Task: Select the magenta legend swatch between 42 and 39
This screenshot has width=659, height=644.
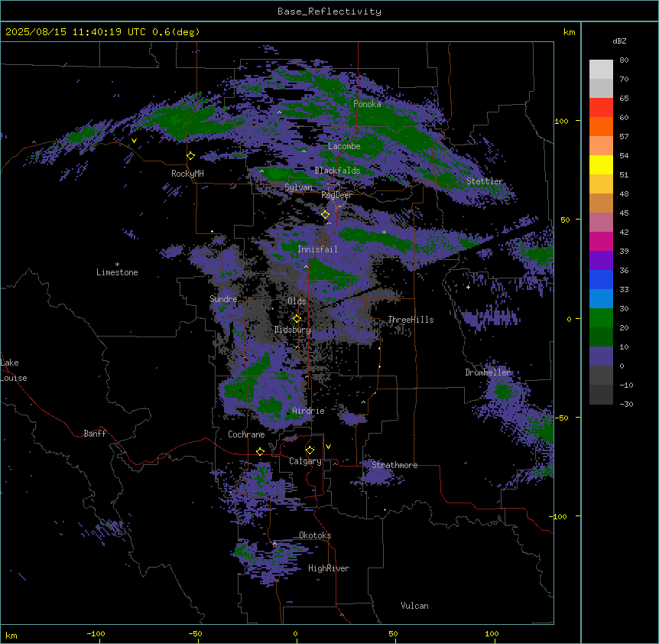Action: [x=601, y=241]
